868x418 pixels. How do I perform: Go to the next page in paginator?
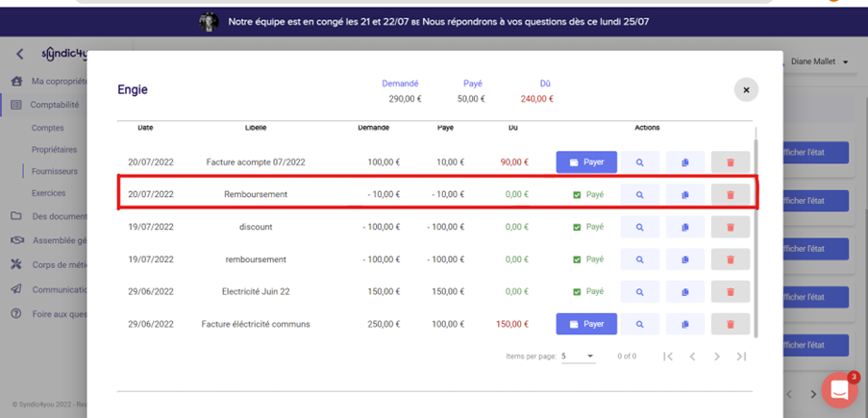(717, 357)
